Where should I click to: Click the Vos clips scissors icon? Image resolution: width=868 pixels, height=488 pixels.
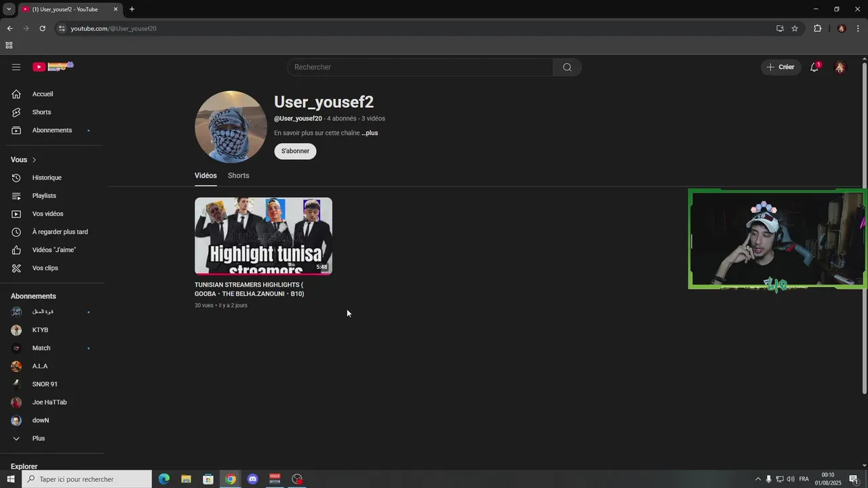pyautogui.click(x=16, y=268)
